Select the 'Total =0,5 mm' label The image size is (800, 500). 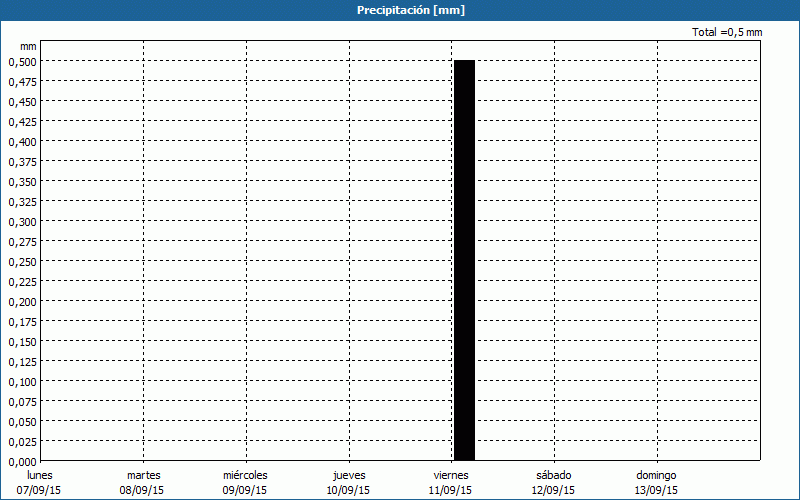[727, 32]
